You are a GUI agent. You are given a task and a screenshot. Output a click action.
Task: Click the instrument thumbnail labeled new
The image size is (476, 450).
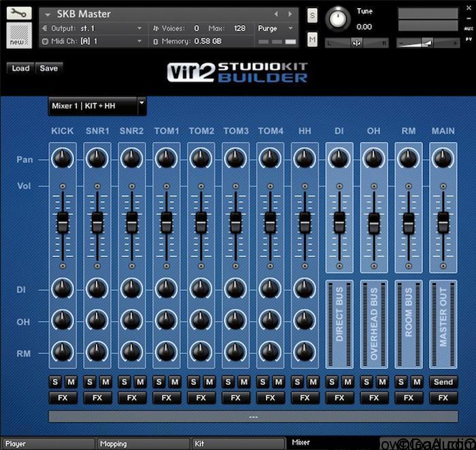(x=19, y=35)
